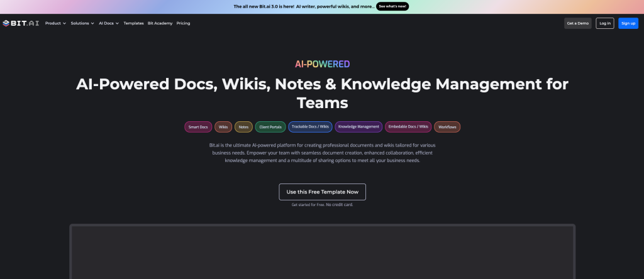644x279 pixels.
Task: Choose the Notes tag pill
Action: (x=243, y=127)
